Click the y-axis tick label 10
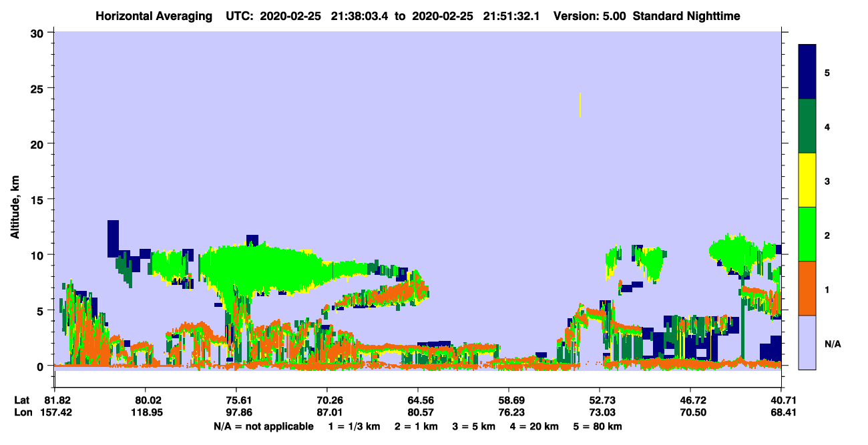868x445 pixels. tap(39, 255)
